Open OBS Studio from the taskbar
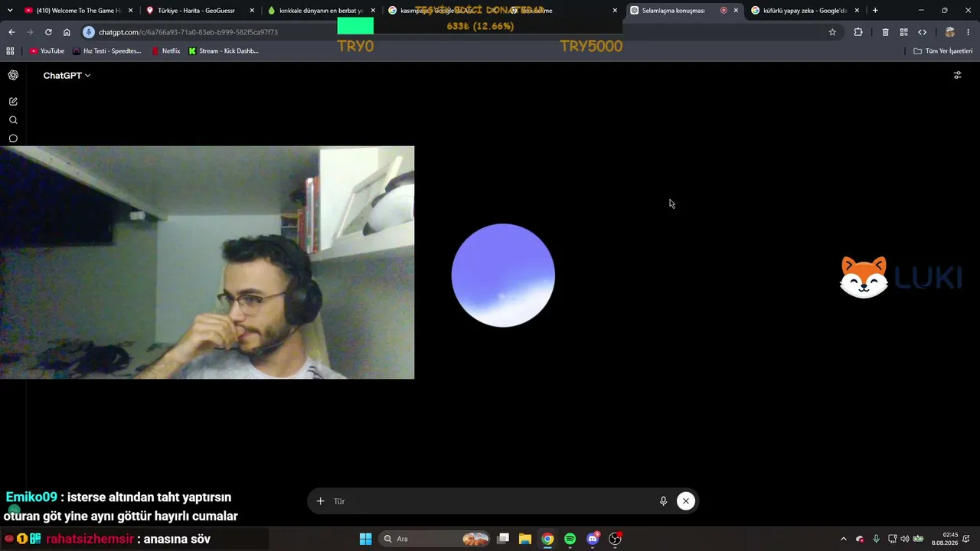980x551 pixels. point(615,539)
